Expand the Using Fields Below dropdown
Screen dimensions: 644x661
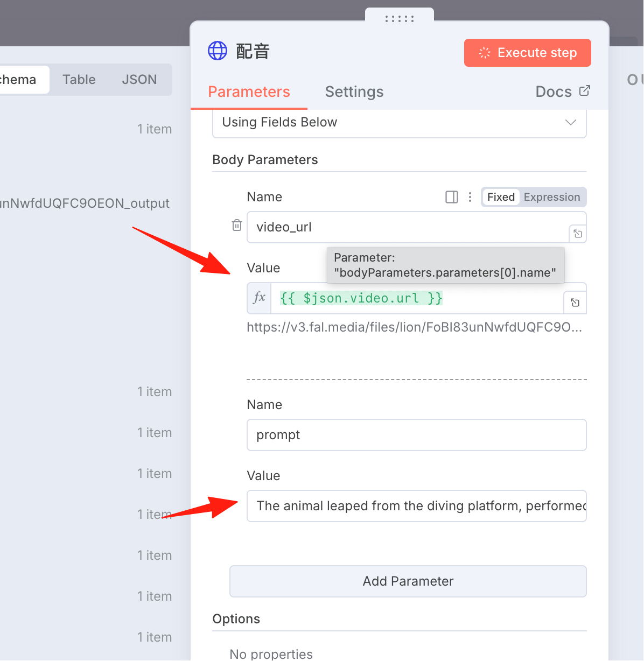(400, 122)
